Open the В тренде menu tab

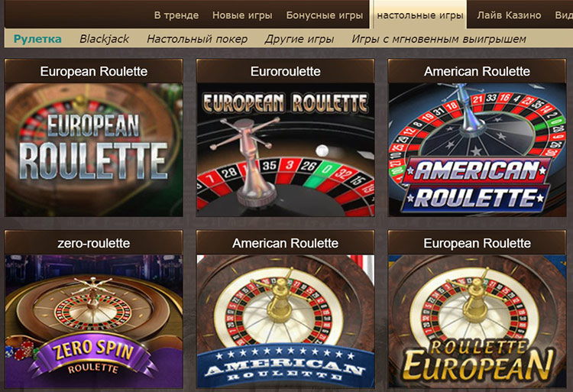click(176, 15)
